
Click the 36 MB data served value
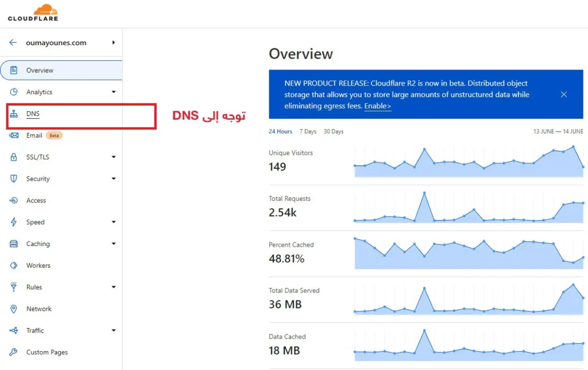285,305
